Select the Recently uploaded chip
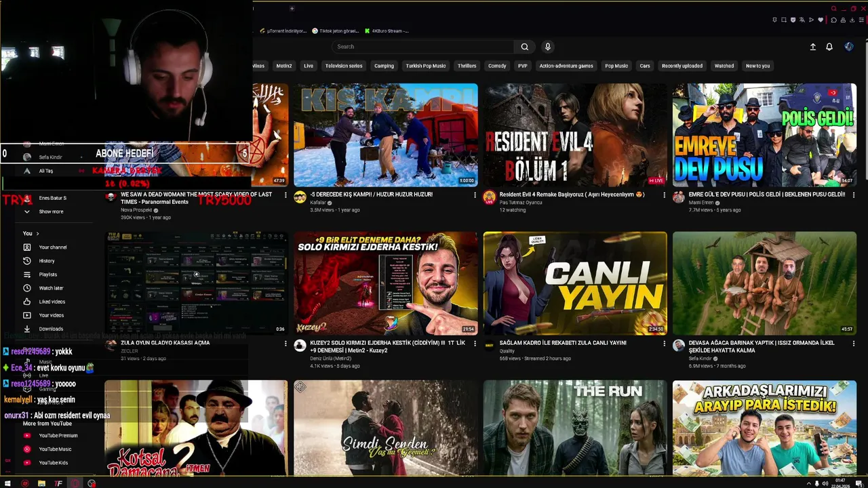 682,66
